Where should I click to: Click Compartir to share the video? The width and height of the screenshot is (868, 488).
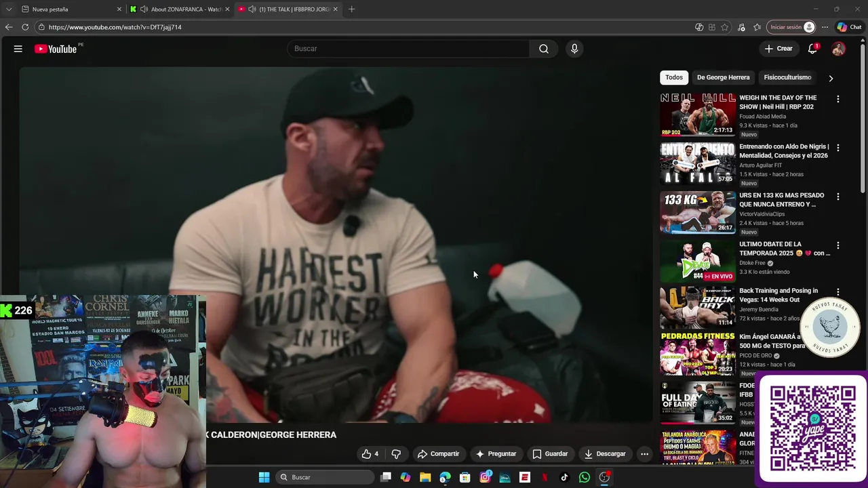[438, 454]
